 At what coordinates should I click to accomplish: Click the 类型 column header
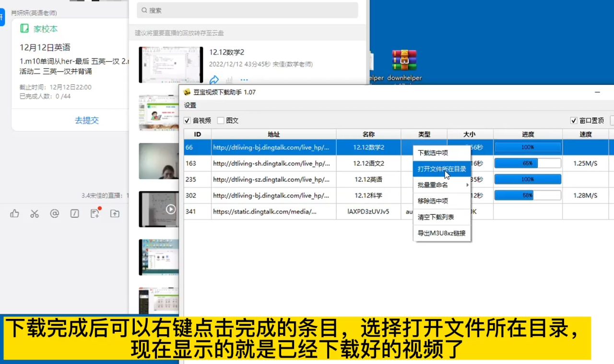[x=424, y=134]
